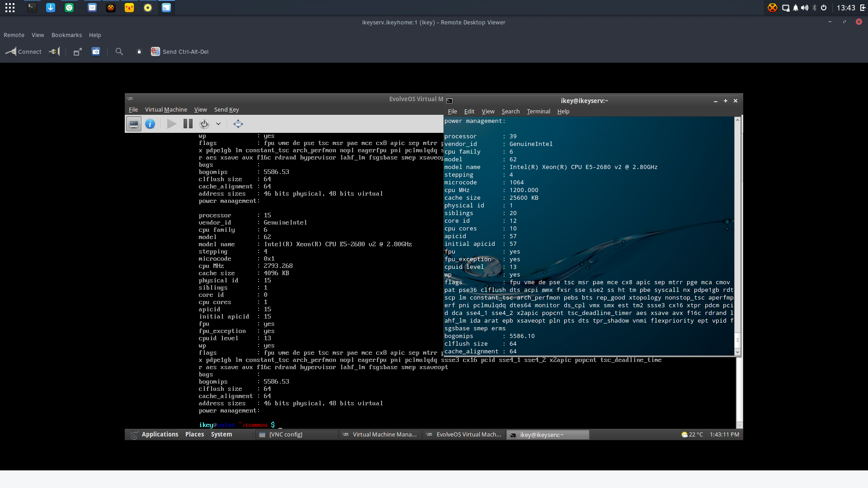This screenshot has height=488, width=868.
Task: Open the blue download arrow app
Action: pos(51,8)
